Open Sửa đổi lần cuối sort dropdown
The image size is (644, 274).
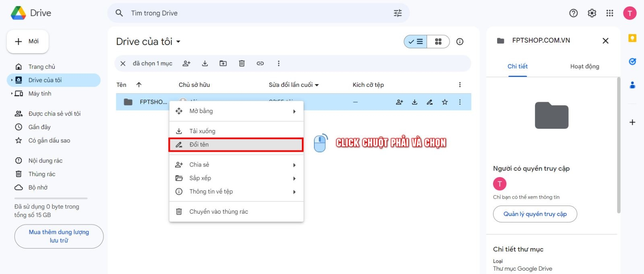pyautogui.click(x=317, y=85)
